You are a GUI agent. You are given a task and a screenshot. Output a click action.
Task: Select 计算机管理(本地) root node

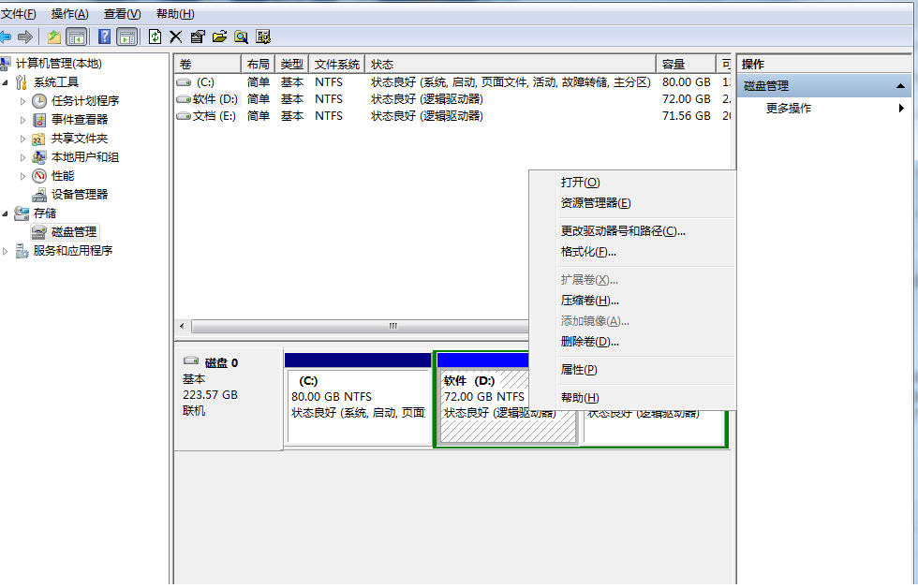coord(58,63)
